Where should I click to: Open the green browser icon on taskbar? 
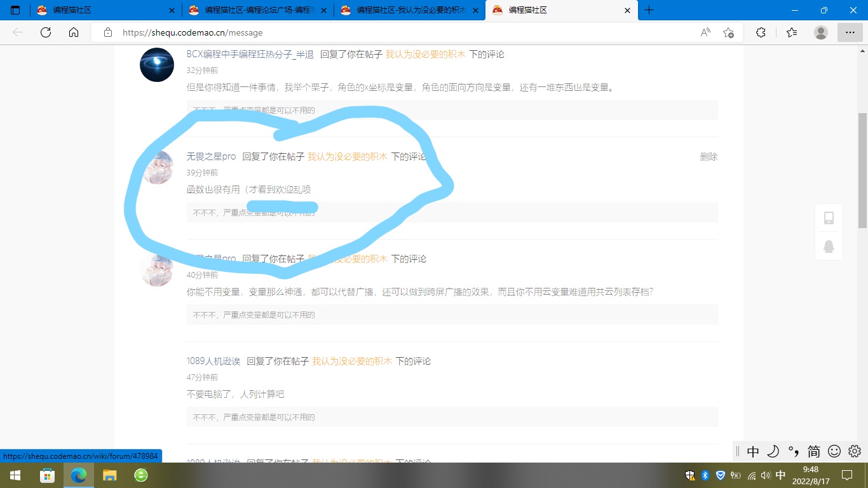coord(141,475)
